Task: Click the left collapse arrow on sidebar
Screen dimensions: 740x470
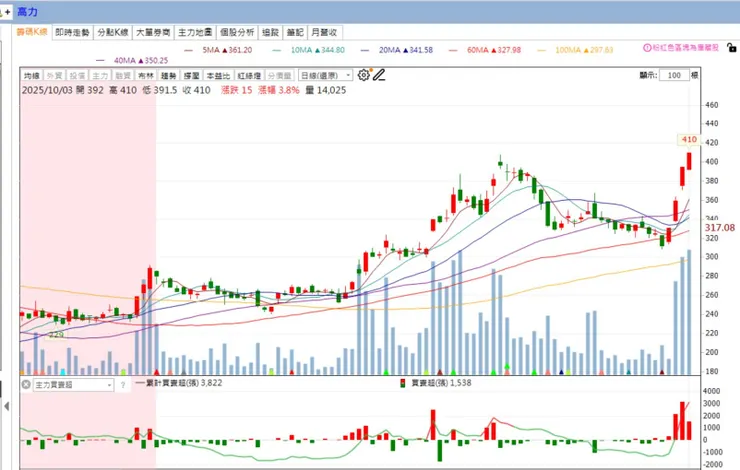Action: [7, 406]
